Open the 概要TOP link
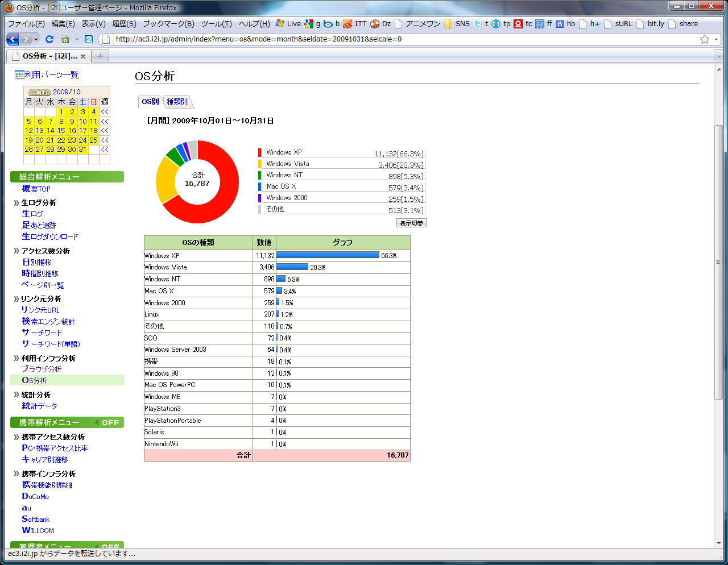The image size is (728, 565). [36, 189]
